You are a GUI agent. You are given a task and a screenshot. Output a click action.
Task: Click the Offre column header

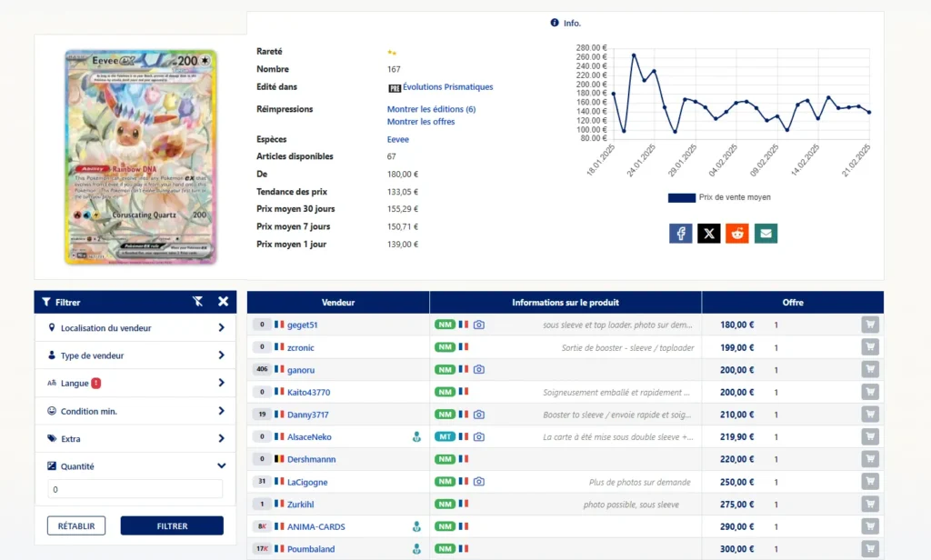click(793, 302)
